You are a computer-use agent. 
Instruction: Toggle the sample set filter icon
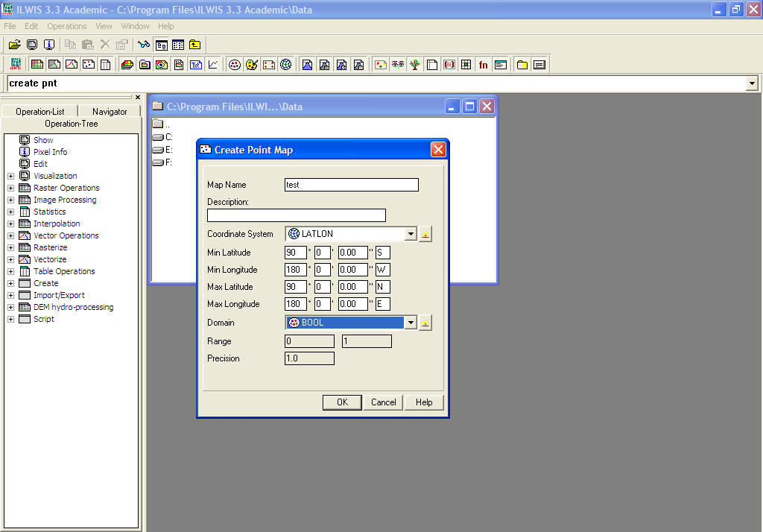(x=381, y=64)
